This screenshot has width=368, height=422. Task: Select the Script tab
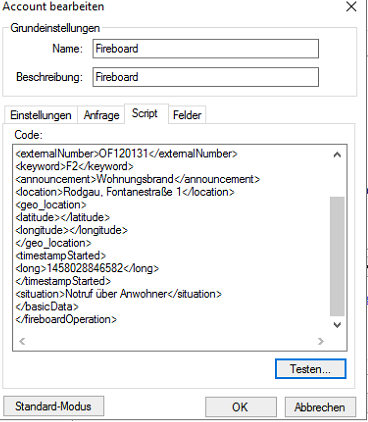[x=146, y=113]
